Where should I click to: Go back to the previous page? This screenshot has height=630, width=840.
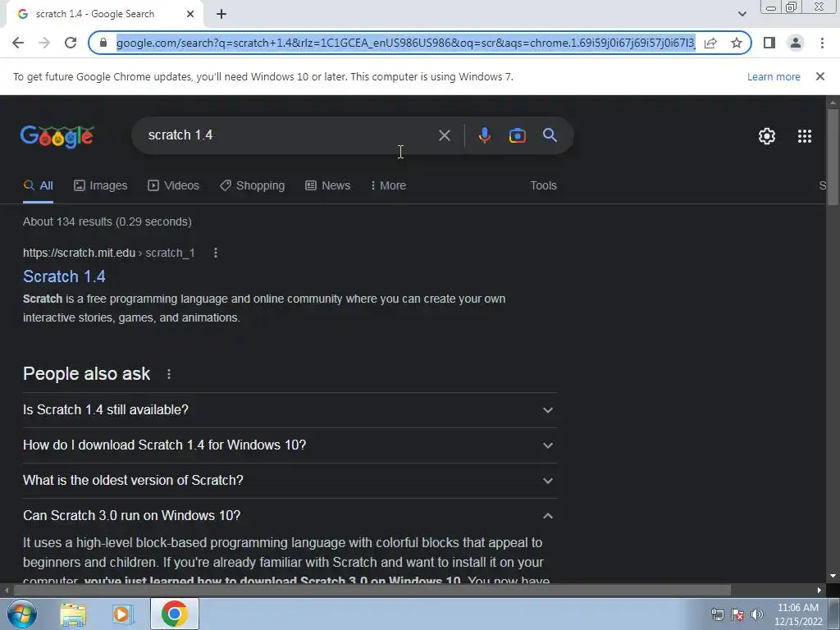tap(18, 43)
